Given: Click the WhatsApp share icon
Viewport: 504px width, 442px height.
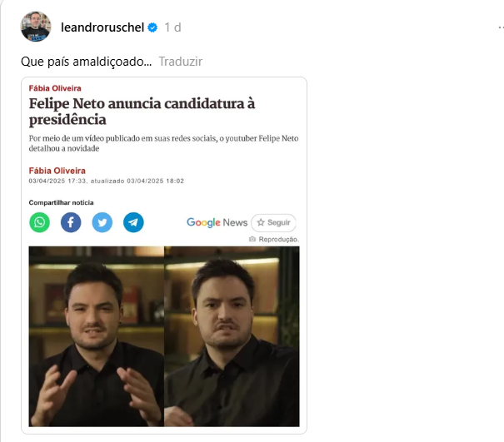Looking at the screenshot, I should pyautogui.click(x=39, y=222).
